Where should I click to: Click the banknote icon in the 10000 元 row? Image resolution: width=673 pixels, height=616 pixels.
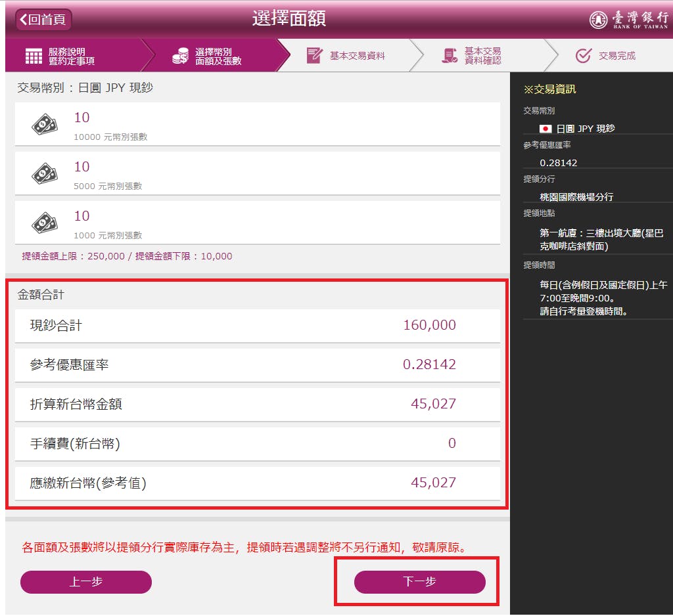45,124
